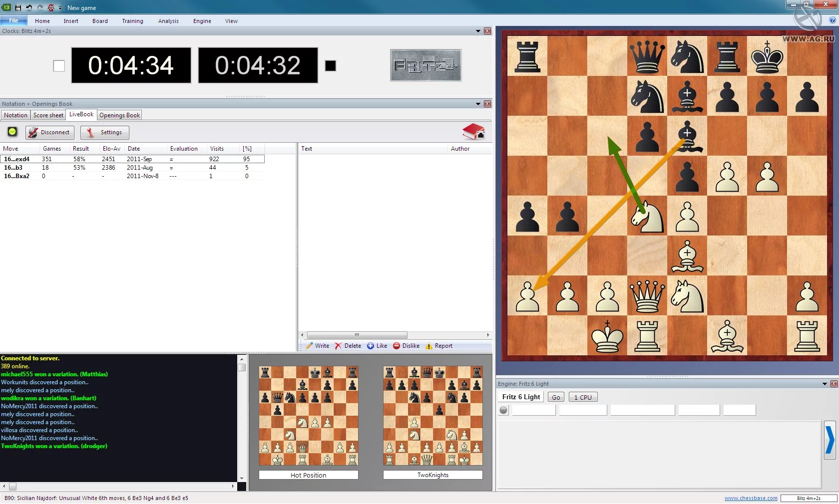The width and height of the screenshot is (839, 504).
Task: Click the comment list horizontal scrollbar thumb
Action: (x=357, y=335)
